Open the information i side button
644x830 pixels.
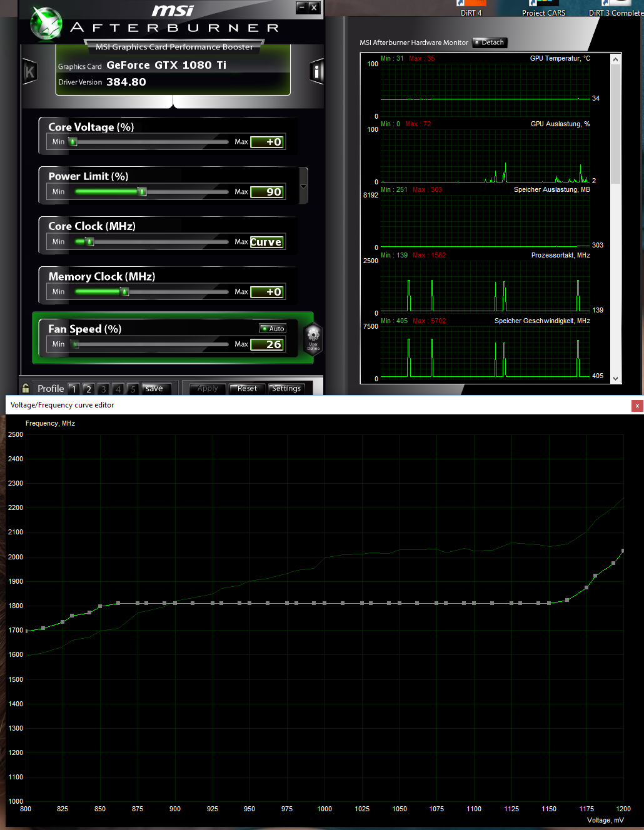point(317,72)
